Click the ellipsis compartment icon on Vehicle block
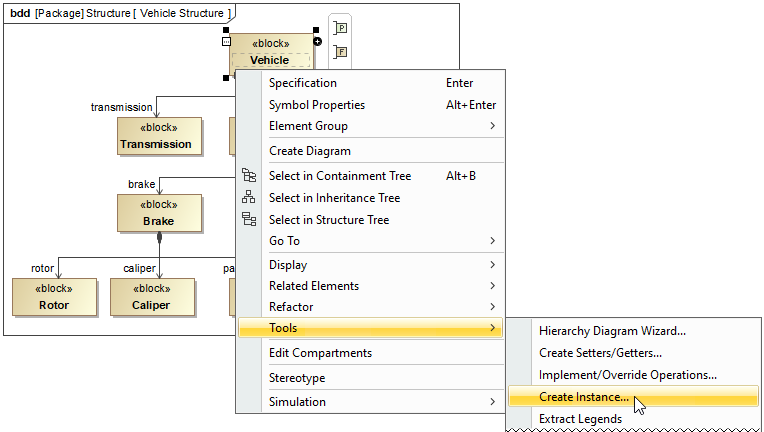 point(227,42)
